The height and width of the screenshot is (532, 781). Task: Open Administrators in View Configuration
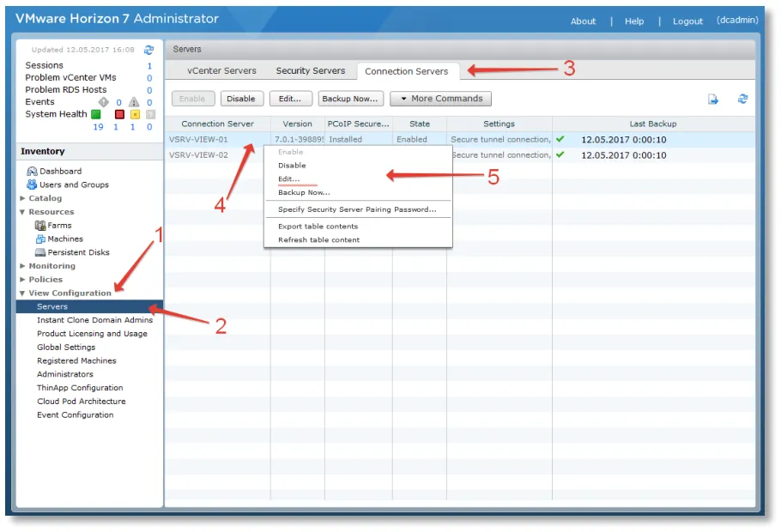(x=64, y=374)
